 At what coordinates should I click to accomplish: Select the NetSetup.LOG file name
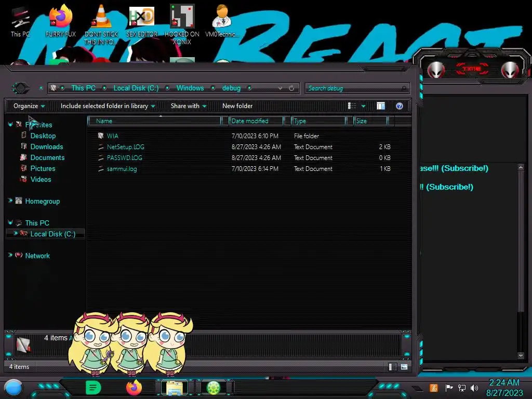coord(126,147)
